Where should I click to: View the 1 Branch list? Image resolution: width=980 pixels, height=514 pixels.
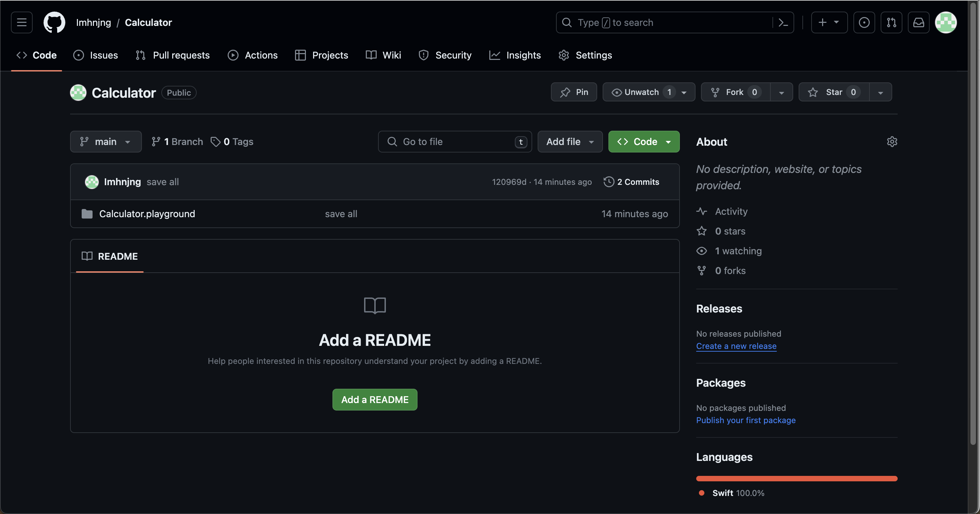(x=177, y=142)
